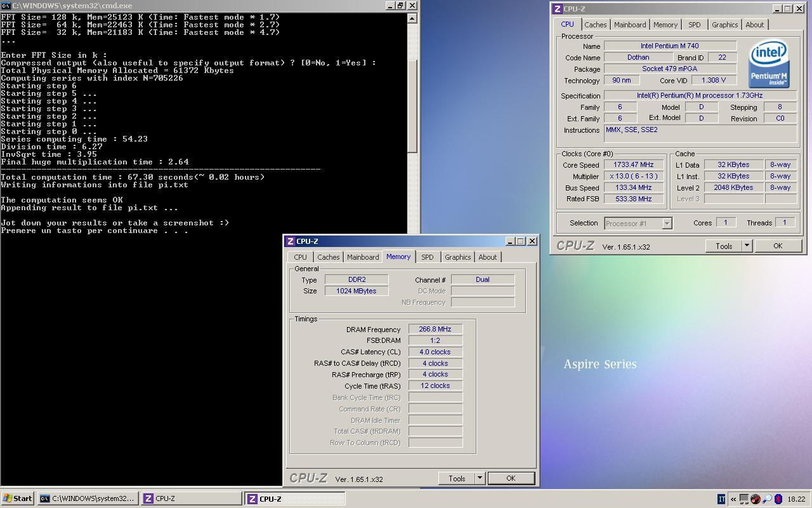The height and width of the screenshot is (508, 812).
Task: Click Tools button in Memory window
Action: click(x=457, y=478)
